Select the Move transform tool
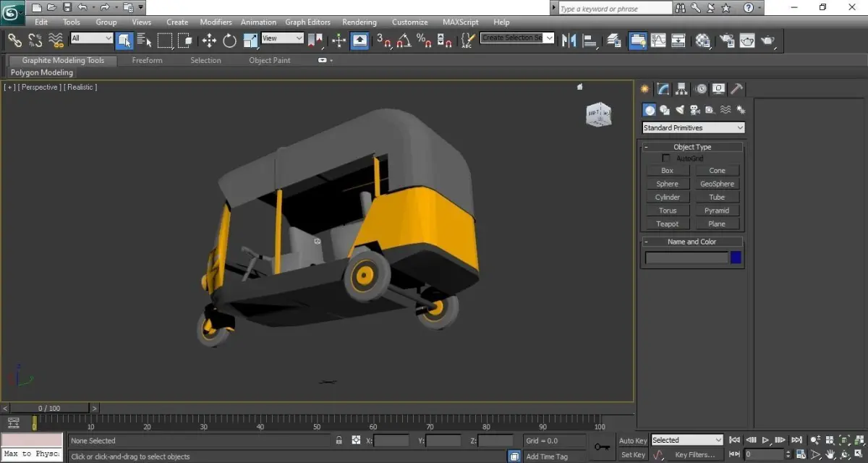This screenshot has height=463, width=868. coord(209,41)
